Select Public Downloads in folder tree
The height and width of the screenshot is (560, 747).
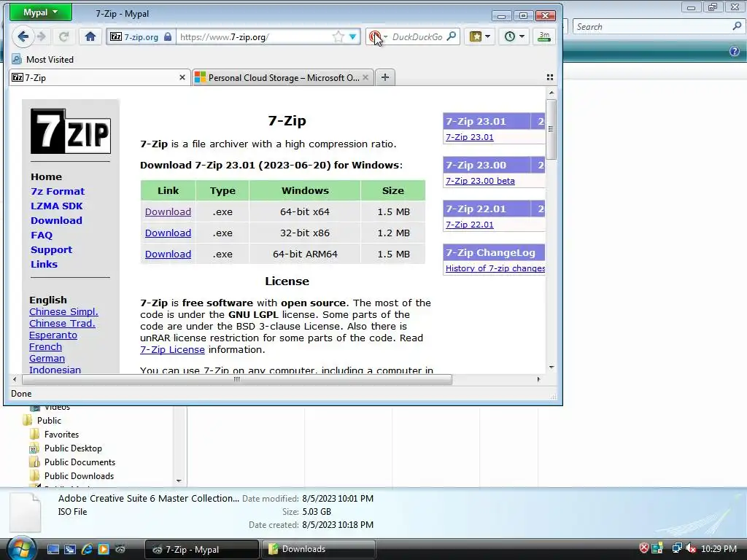pyautogui.click(x=79, y=475)
